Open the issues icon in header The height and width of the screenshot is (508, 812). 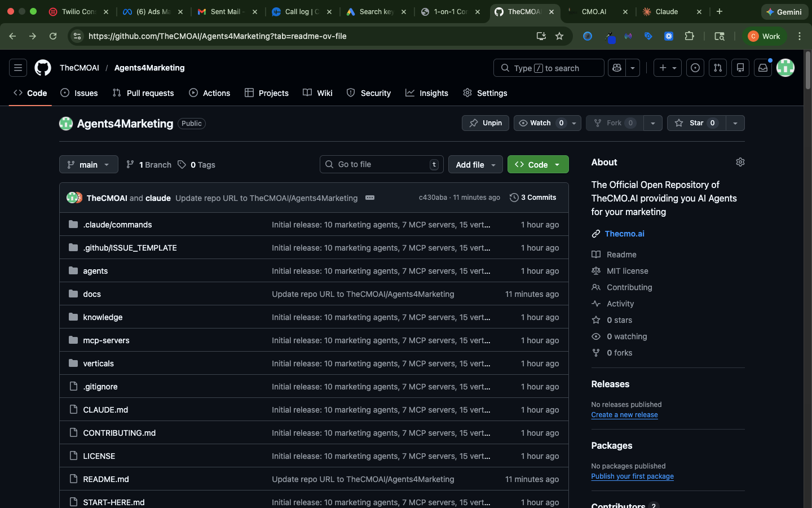click(695, 68)
